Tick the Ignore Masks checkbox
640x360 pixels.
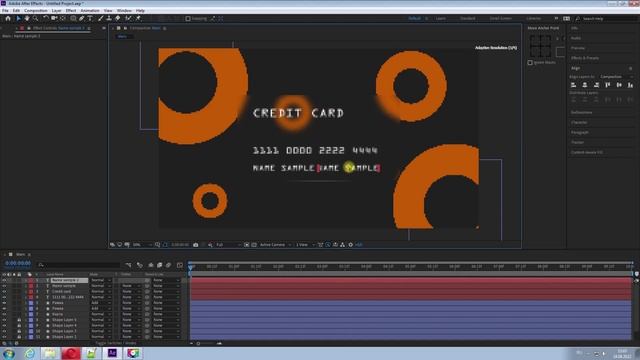tap(530, 62)
